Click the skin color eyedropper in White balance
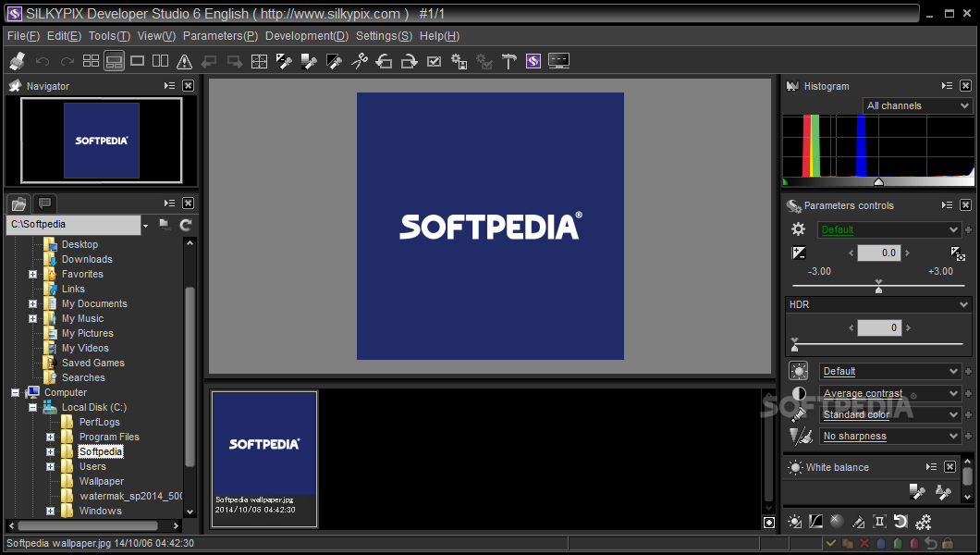 943,492
